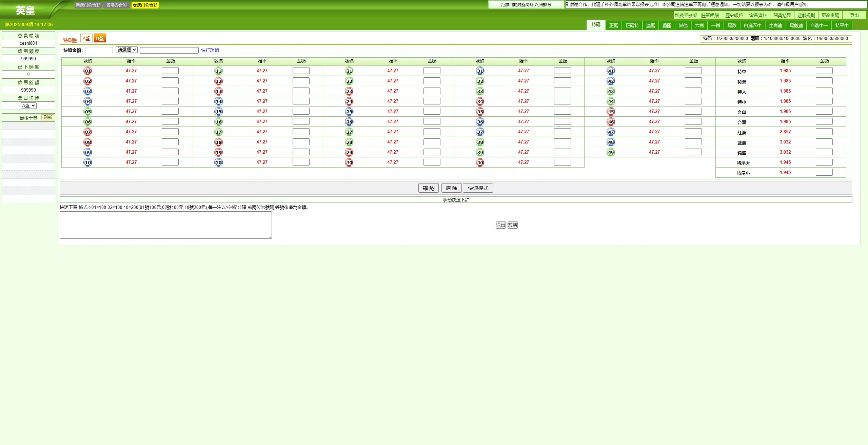Click the blue number 37 ball

click(480, 132)
